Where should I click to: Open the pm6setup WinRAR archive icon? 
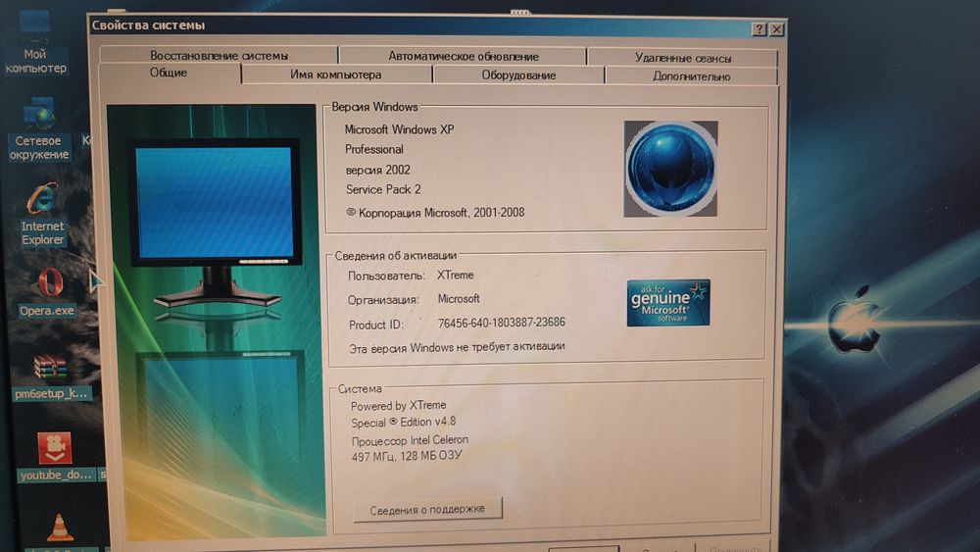51,376
